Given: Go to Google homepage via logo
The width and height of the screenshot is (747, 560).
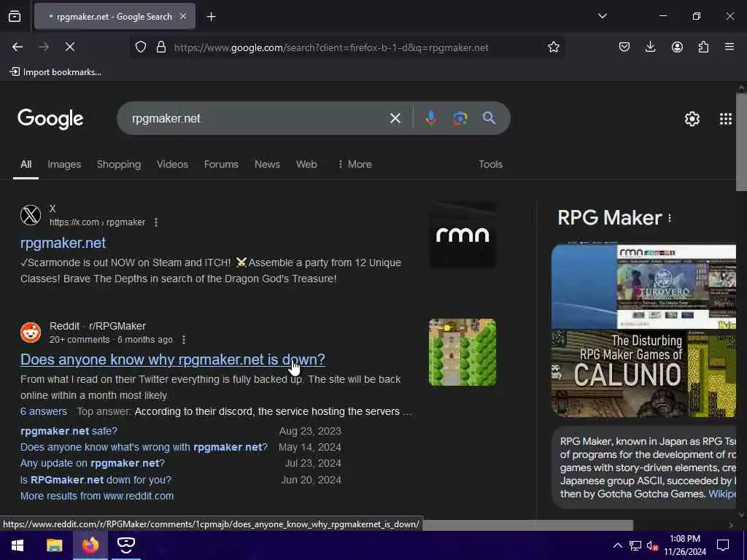Looking at the screenshot, I should (x=50, y=119).
